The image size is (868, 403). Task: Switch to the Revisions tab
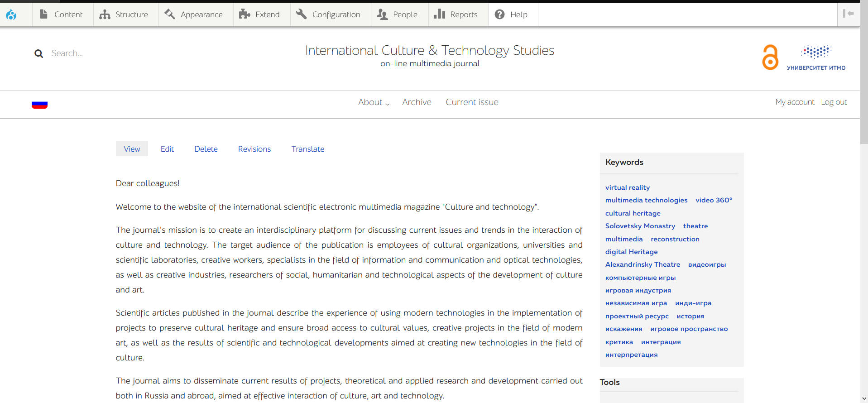tap(254, 149)
